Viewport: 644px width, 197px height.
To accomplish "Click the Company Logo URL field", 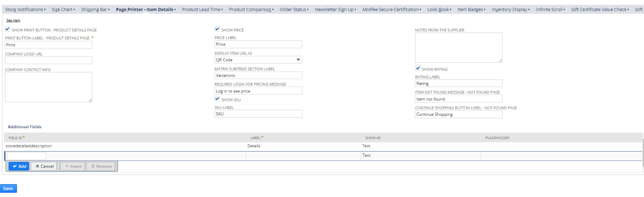I will click(x=49, y=60).
